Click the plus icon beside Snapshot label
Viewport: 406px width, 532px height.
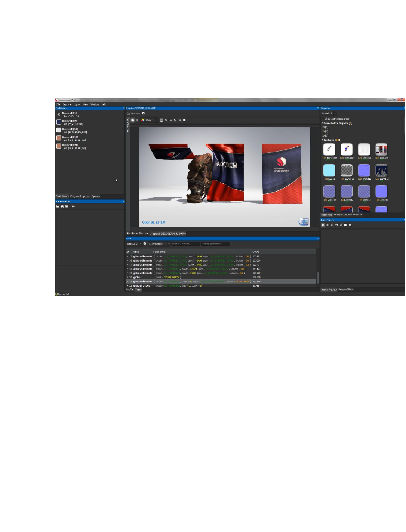click(x=143, y=113)
